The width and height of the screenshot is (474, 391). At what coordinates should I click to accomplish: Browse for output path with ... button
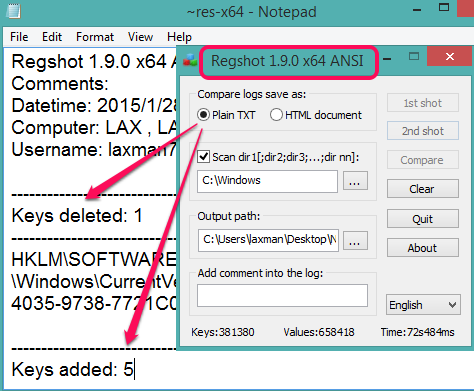[355, 241]
